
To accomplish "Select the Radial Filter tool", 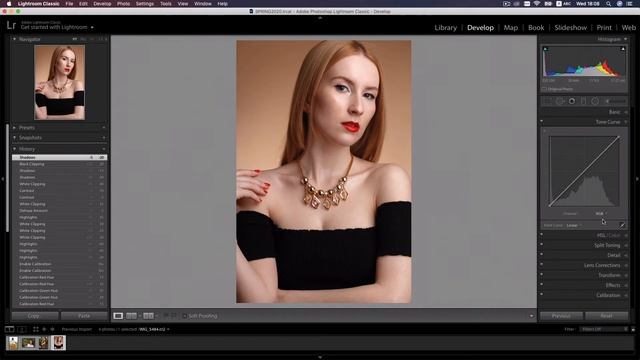I will click(595, 101).
